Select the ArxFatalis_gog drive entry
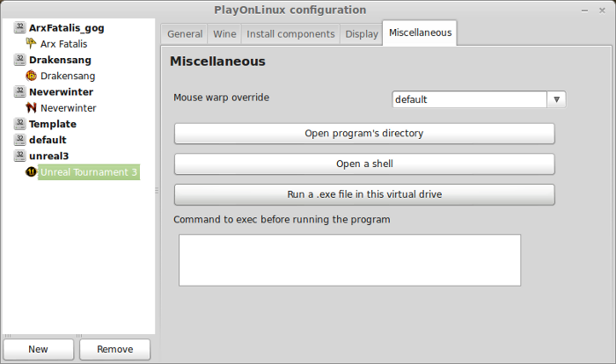The width and height of the screenshot is (616, 364). click(66, 28)
